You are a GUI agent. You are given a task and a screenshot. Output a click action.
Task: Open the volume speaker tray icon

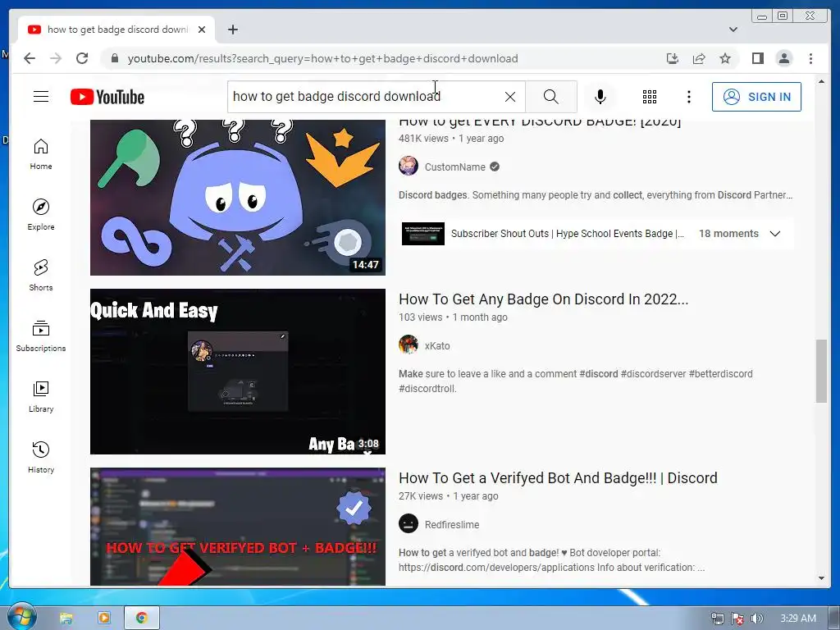tap(756, 619)
